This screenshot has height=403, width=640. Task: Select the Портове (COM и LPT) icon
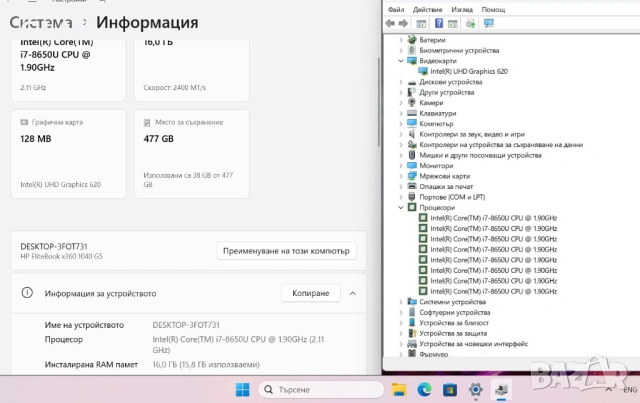click(x=412, y=197)
